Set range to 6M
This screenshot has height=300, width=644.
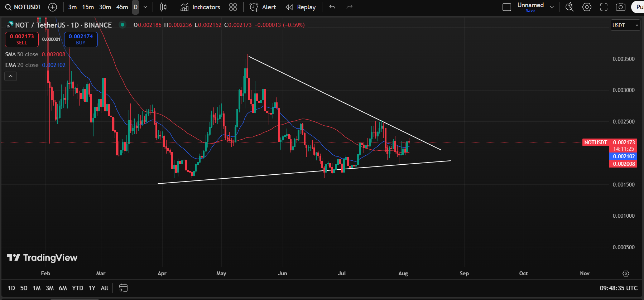[x=63, y=288]
